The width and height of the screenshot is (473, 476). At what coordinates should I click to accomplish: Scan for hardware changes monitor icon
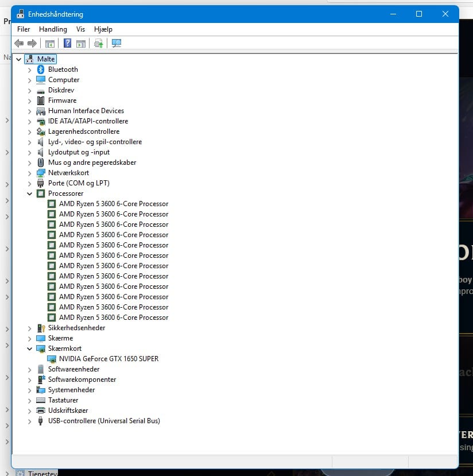point(117,43)
